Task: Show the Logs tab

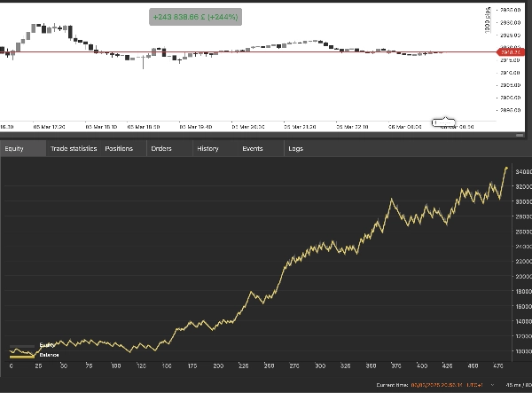Action: click(295, 148)
